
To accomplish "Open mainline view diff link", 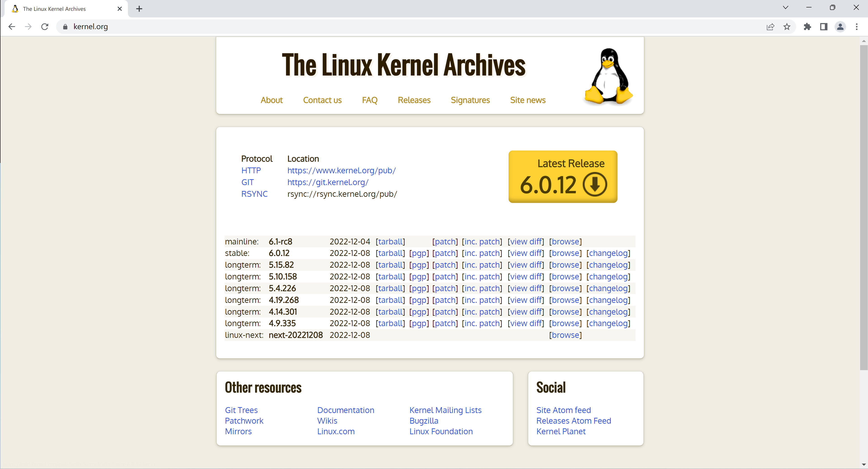I will (526, 241).
